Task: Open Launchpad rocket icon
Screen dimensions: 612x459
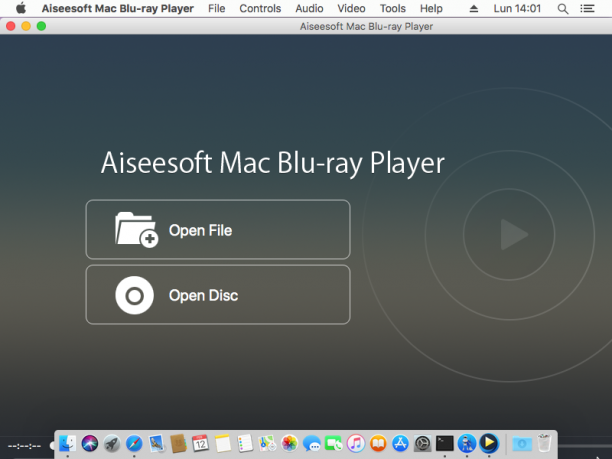Action: 112,443
